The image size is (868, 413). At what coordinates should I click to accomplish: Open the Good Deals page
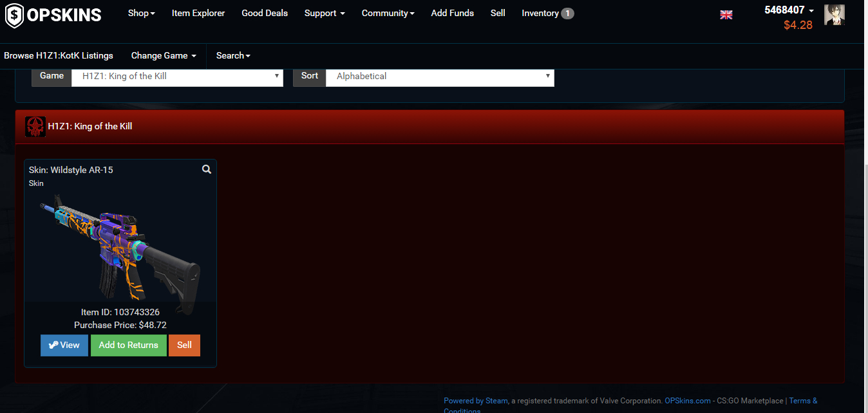click(x=265, y=13)
